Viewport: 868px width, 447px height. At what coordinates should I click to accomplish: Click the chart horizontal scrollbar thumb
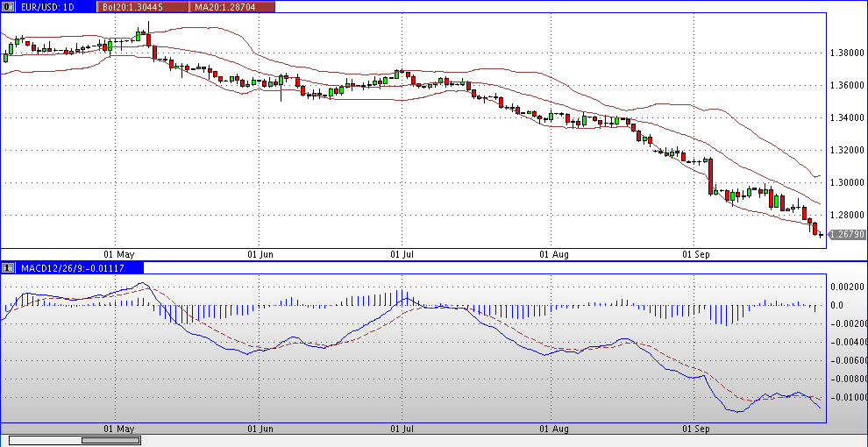(x=110, y=440)
